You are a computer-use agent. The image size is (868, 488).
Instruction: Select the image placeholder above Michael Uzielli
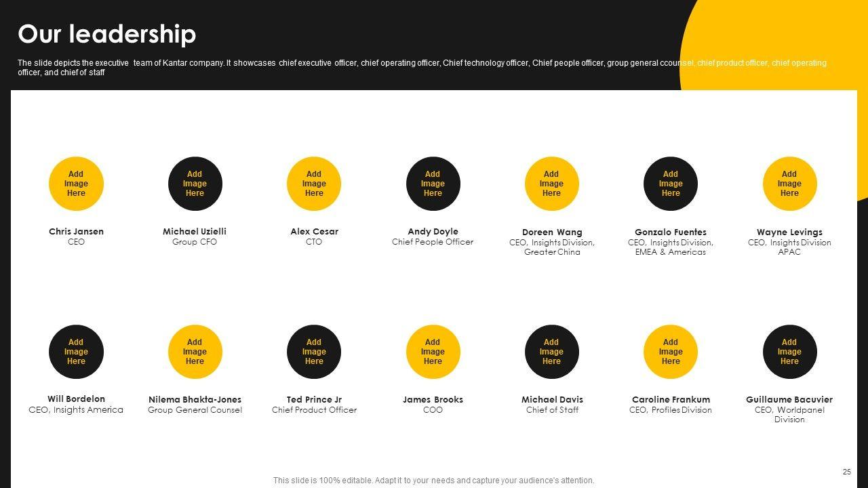point(195,184)
